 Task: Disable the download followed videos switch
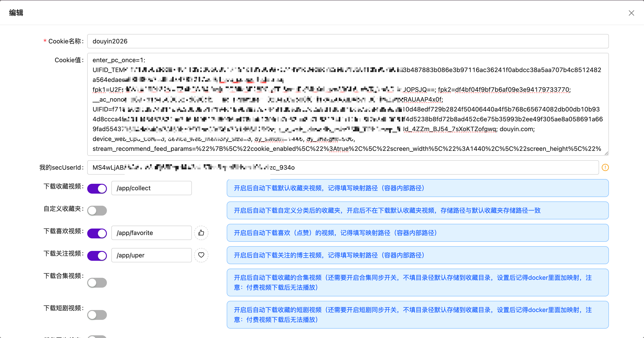pos(97,255)
